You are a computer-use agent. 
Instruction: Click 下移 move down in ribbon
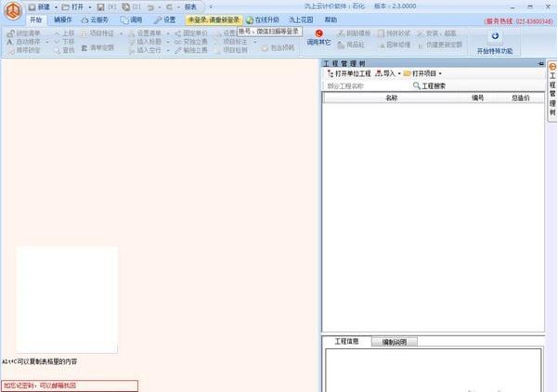[64, 42]
